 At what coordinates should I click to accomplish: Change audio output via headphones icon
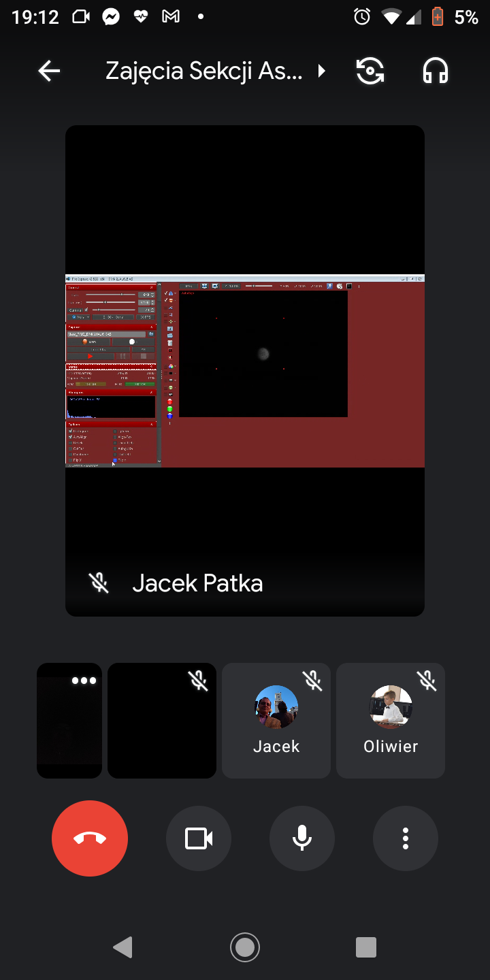[x=436, y=71]
